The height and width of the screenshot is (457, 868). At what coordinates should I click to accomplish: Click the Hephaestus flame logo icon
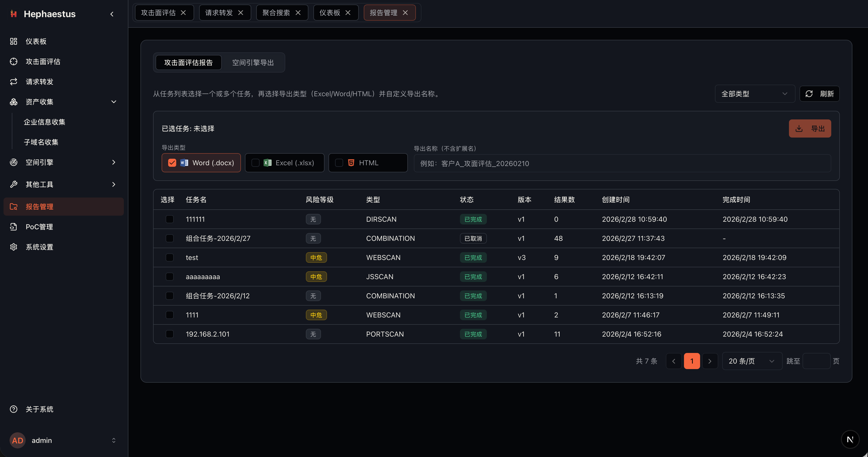click(14, 14)
